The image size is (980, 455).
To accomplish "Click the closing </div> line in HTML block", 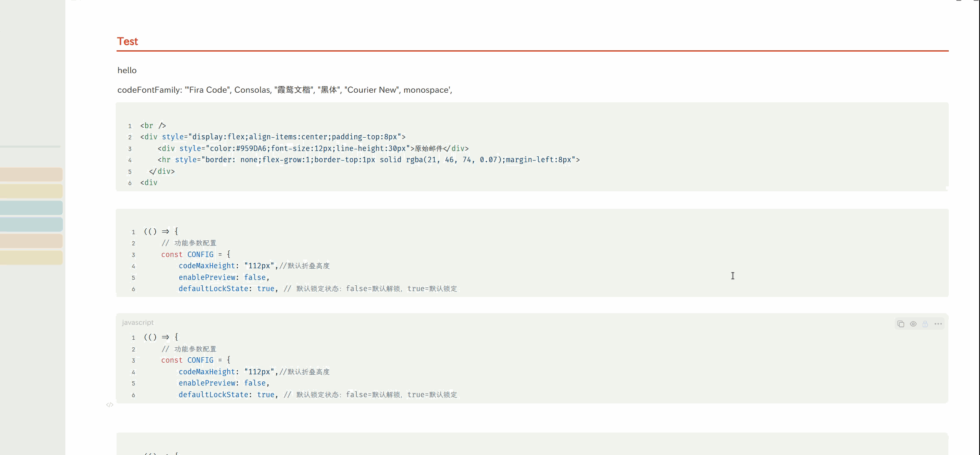I will coord(162,171).
